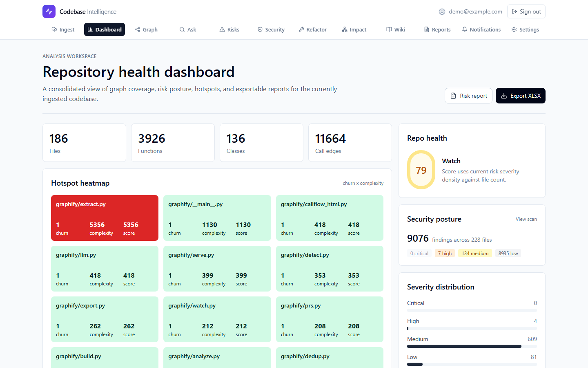Open the Ask tab

click(188, 29)
